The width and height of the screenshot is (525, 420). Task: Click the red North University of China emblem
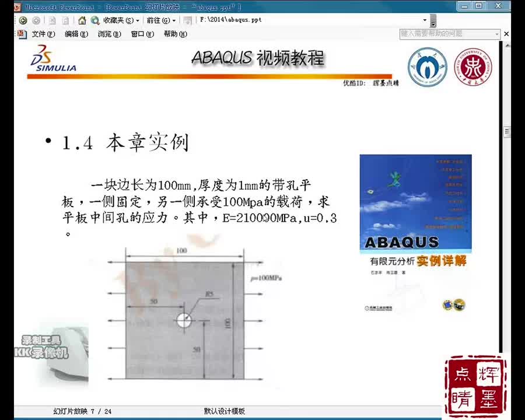pyautogui.click(x=473, y=66)
